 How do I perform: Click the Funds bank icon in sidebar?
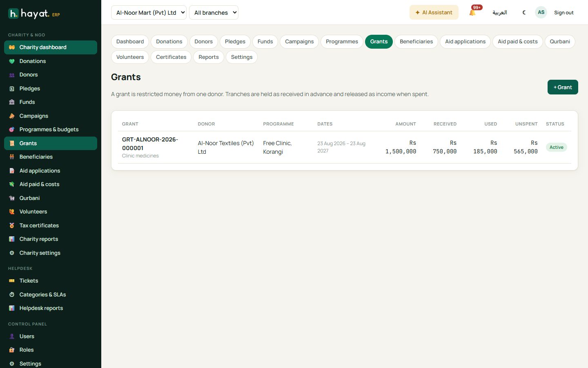coord(12,102)
